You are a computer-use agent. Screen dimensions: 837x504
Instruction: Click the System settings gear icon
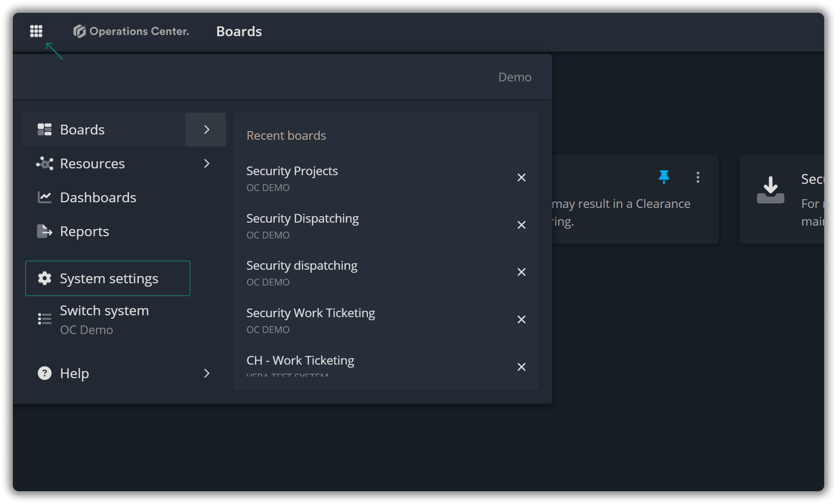pos(44,278)
